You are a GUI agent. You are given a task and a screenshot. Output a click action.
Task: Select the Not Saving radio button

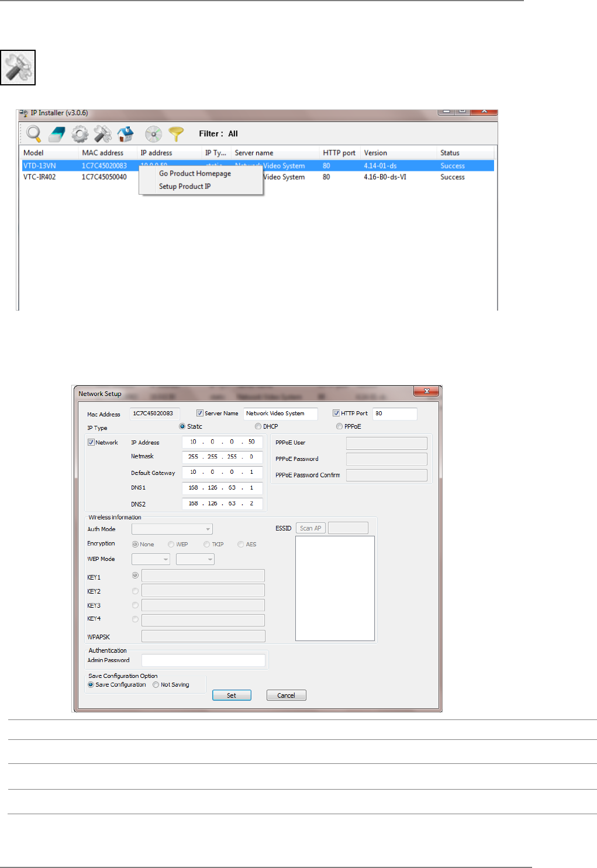[156, 684]
